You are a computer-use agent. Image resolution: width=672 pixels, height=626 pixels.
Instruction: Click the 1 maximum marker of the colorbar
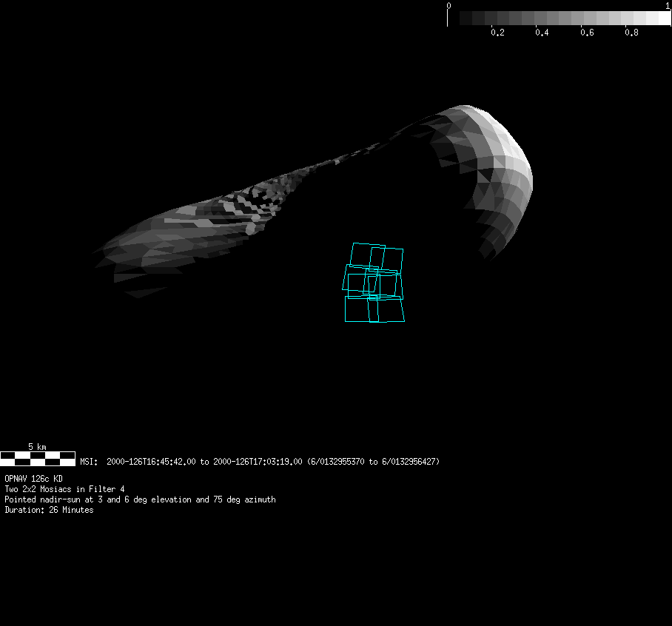coord(668,5)
